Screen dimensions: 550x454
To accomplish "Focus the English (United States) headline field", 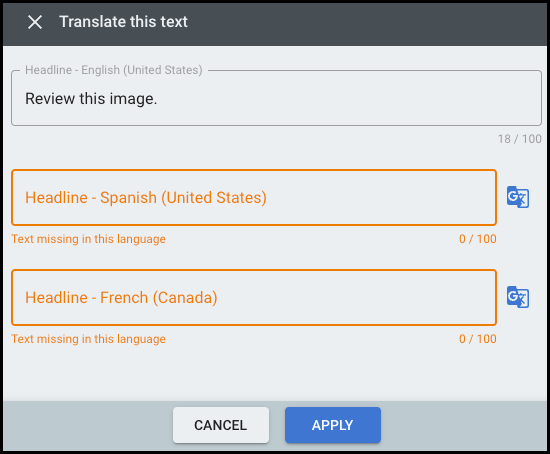I will (276, 98).
